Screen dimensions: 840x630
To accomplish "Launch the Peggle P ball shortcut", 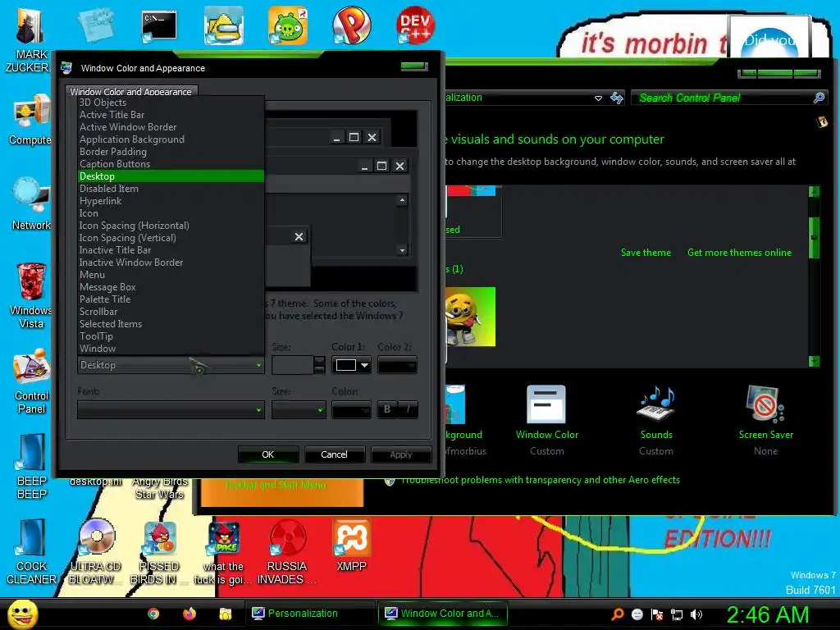I will [351, 25].
